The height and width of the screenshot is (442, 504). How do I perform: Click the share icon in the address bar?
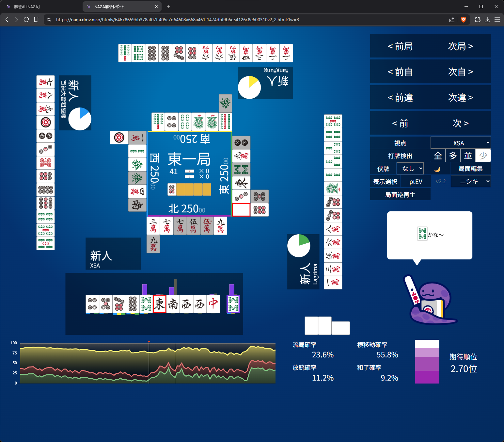tap(452, 20)
